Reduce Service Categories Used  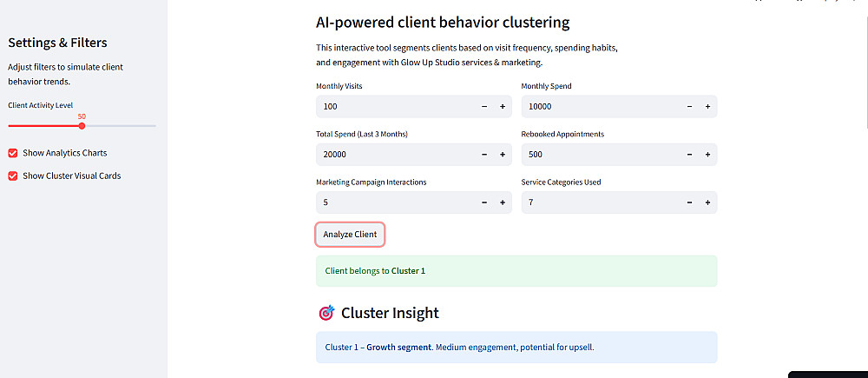[689, 202]
